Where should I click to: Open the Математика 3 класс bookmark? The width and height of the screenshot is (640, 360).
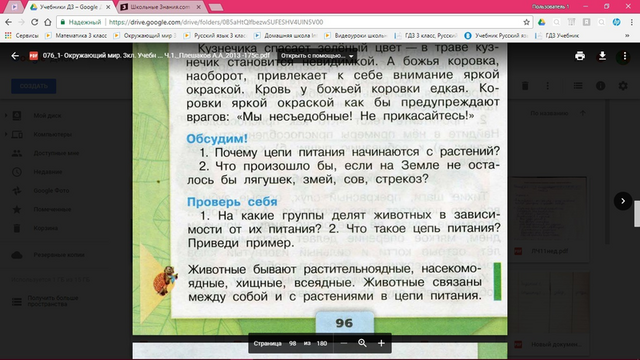tap(76, 36)
